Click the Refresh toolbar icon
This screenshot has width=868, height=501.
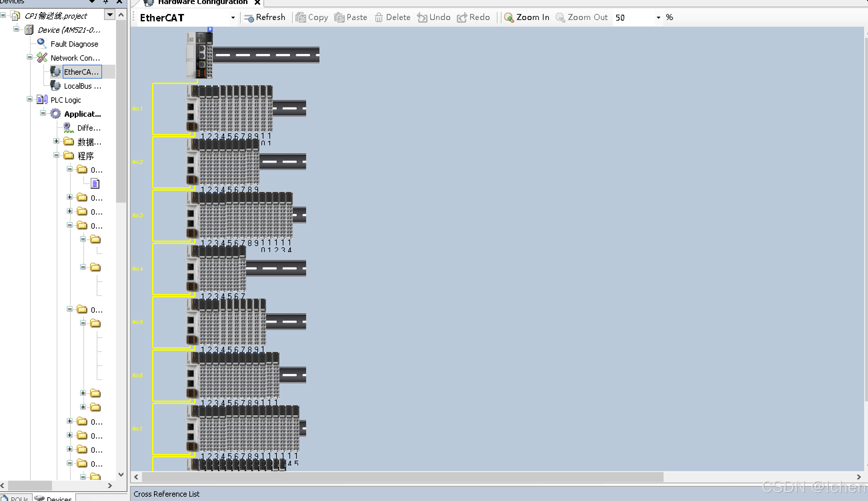(x=249, y=18)
